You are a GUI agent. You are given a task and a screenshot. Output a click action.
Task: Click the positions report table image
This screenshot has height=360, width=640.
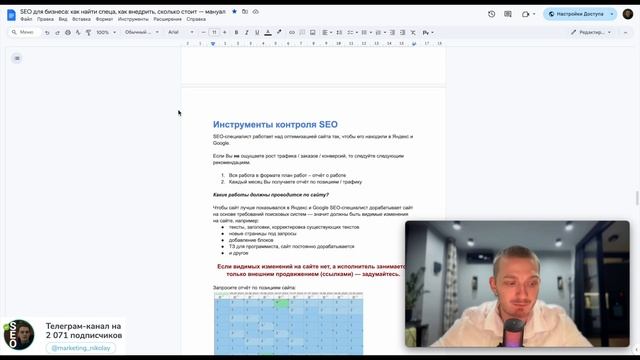[x=289, y=323]
